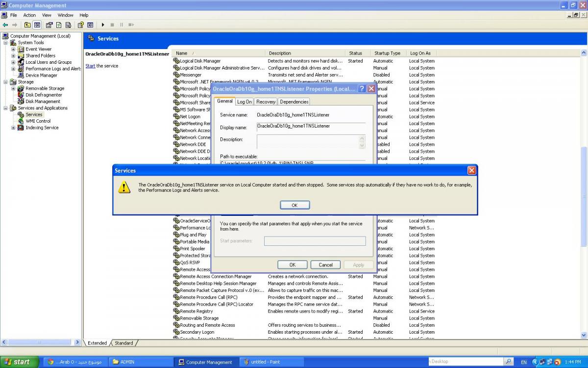Toggle the Show/Hide Console Tree icon

37,25
